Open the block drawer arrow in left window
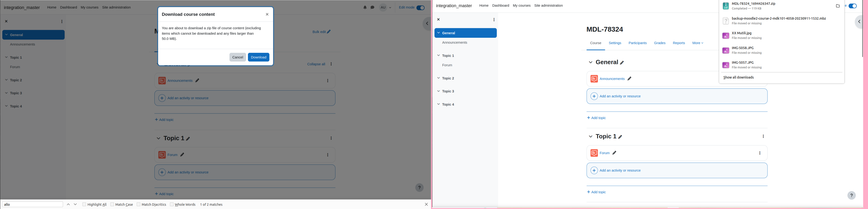Screen dimensions: 868x209 (x=427, y=24)
